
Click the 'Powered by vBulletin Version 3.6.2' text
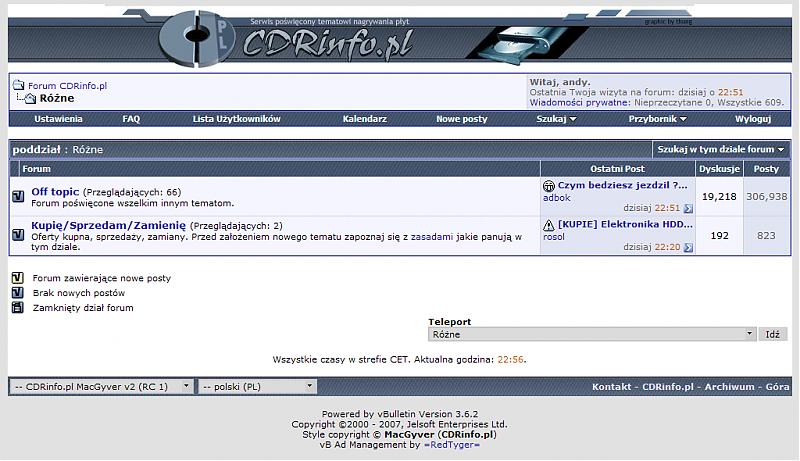point(400,414)
